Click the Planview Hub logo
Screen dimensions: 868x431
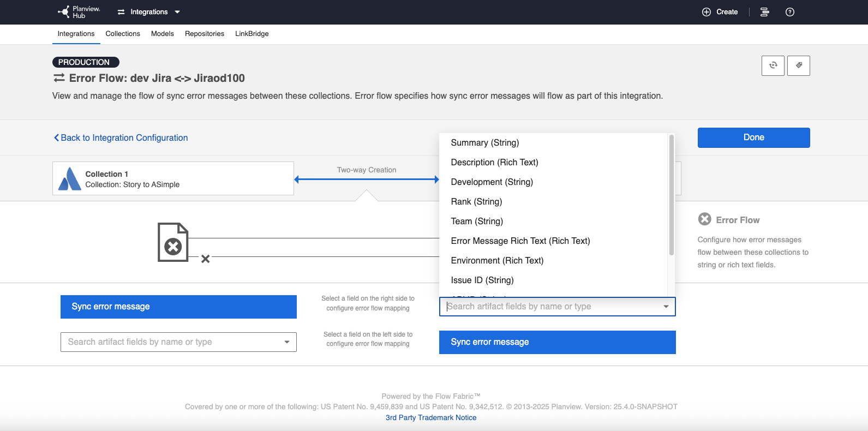79,12
